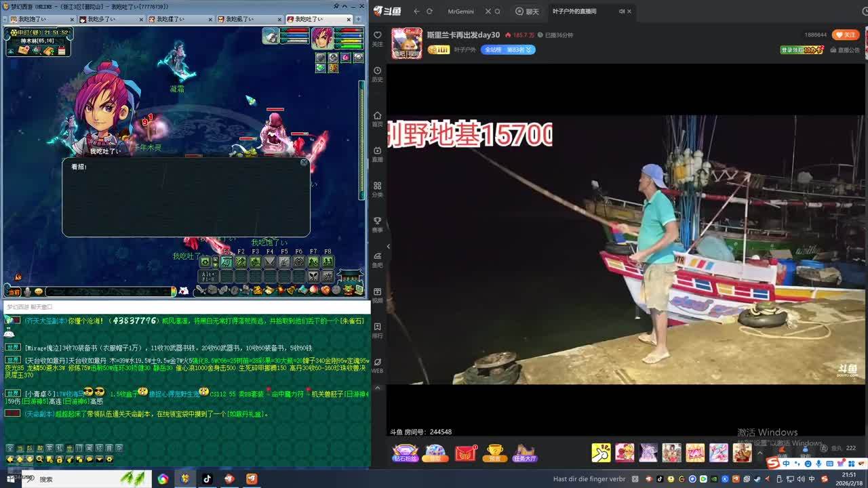Open the 赛事 (Events) trophy icon
The image size is (868, 488).
(x=377, y=224)
